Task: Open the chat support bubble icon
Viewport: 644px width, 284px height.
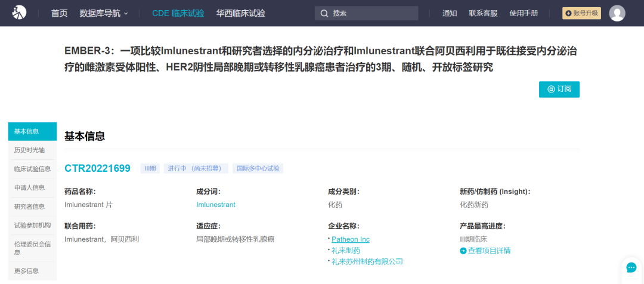Action: point(631,268)
